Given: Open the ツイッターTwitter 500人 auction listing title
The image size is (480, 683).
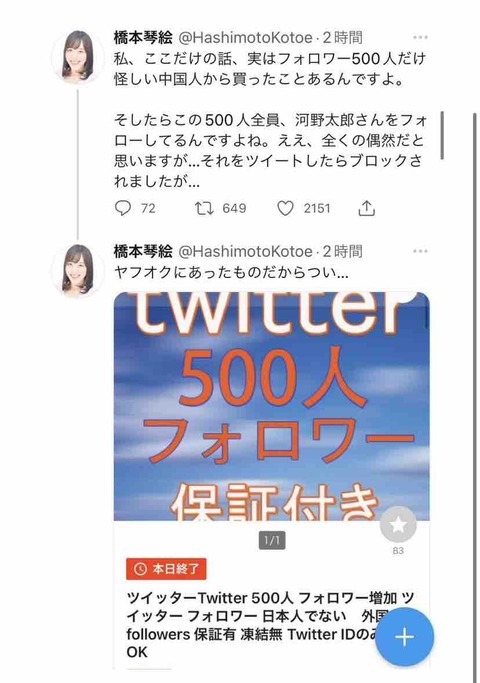Looking at the screenshot, I should pos(270,625).
